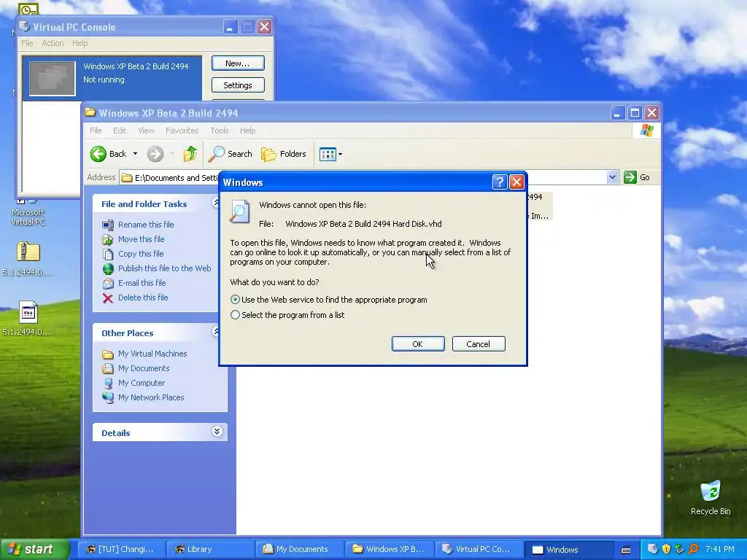Switch to [TUT] Changi... taskbar button
The height and width of the screenshot is (560, 747).
point(120,549)
